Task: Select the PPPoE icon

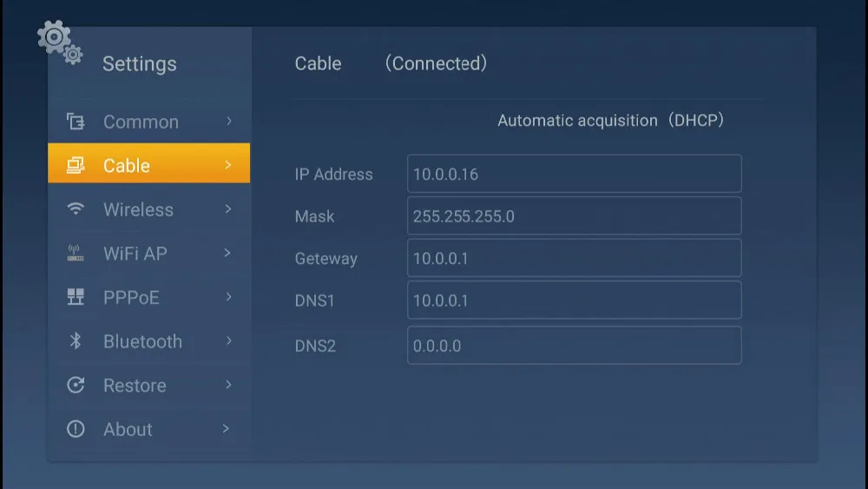Action: point(76,297)
